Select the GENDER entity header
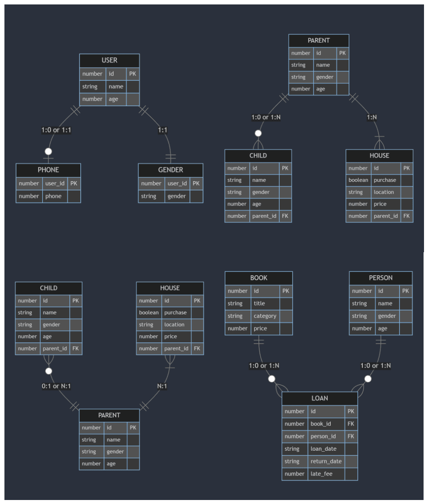428x504 pixels. [x=170, y=170]
